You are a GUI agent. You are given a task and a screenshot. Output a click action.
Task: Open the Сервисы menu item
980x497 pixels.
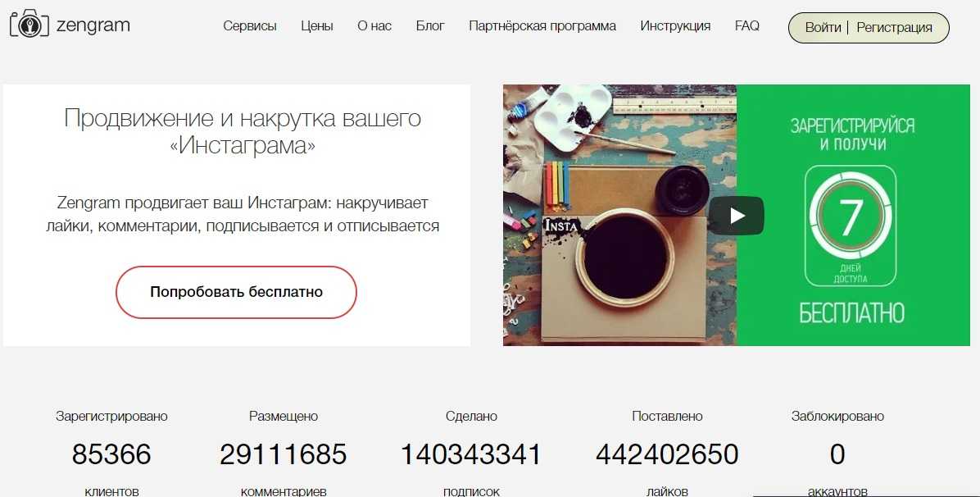(x=250, y=26)
